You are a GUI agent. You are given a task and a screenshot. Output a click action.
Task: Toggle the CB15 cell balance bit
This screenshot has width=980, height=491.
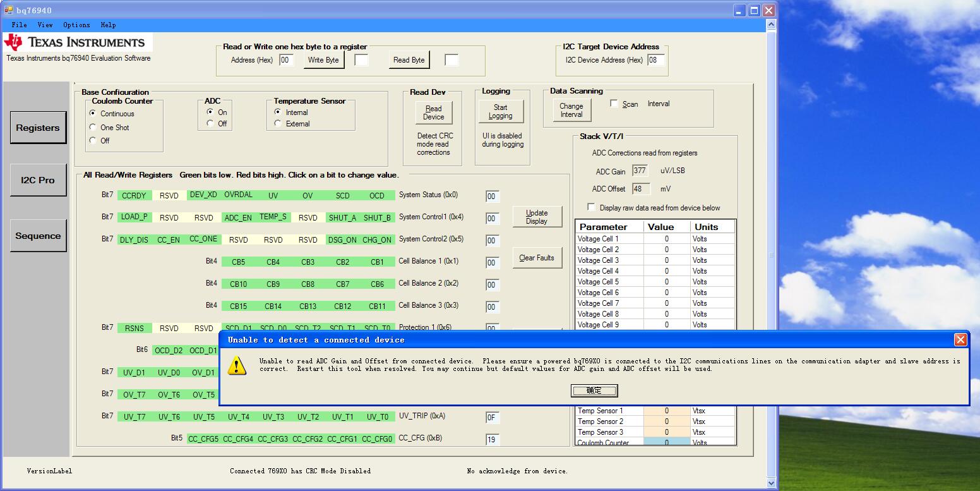click(x=238, y=306)
